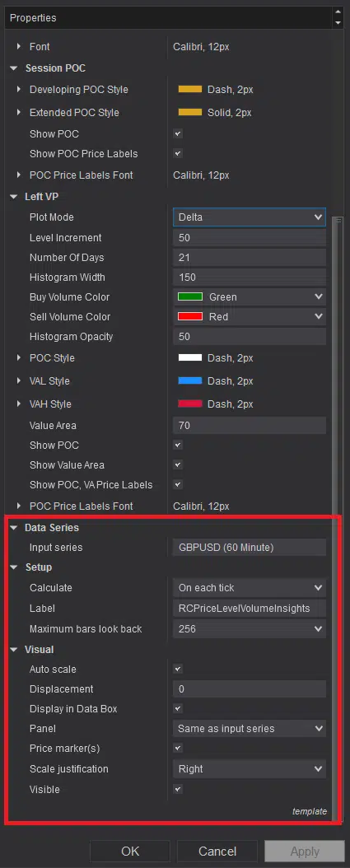
Task: Expand POC Price Labels Font in Session POC
Action: [x=19, y=175]
